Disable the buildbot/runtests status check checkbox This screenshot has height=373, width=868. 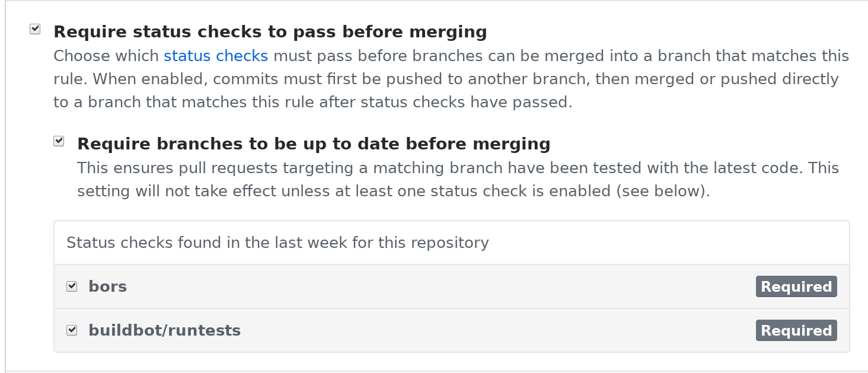tap(72, 330)
